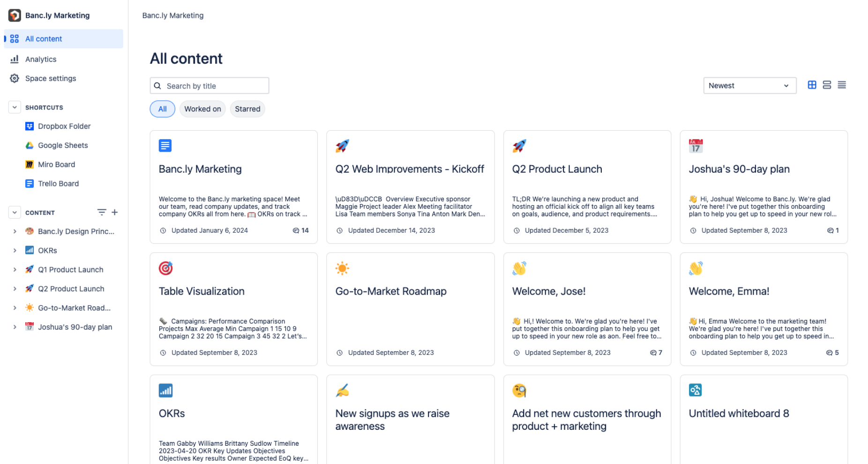
Task: Switch to compact list view icon
Action: pos(842,85)
